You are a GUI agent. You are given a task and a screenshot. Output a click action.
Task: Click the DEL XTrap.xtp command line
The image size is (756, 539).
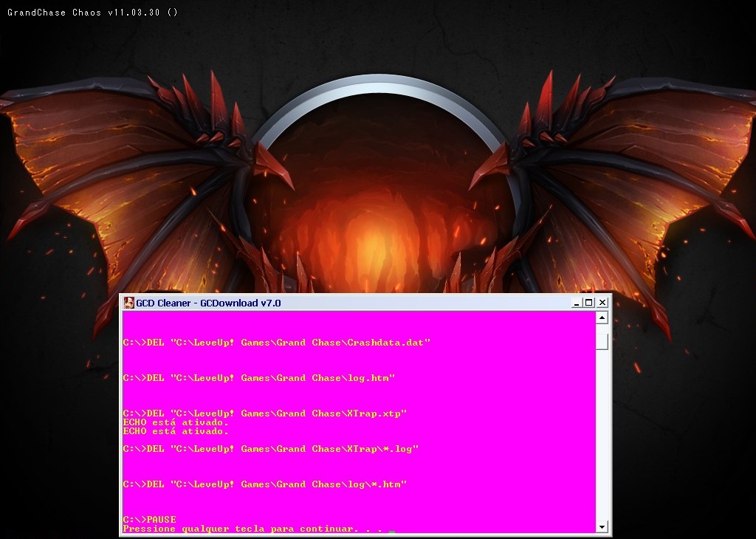(264, 413)
